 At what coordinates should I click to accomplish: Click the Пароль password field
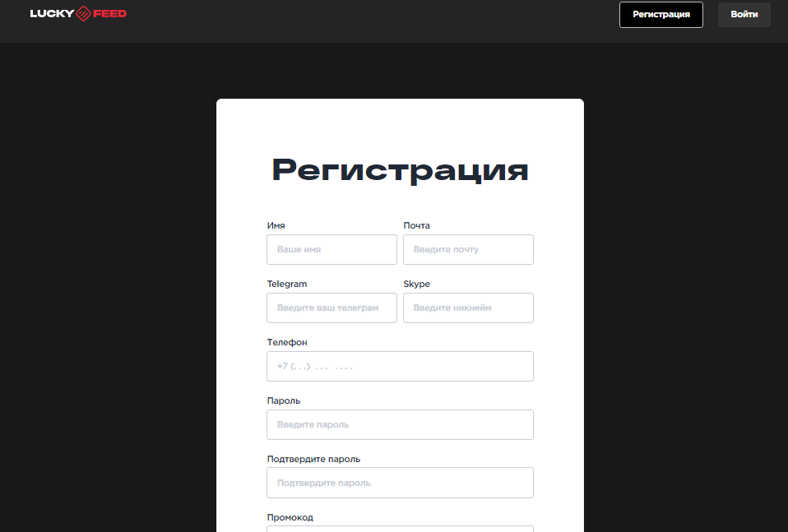tap(400, 424)
